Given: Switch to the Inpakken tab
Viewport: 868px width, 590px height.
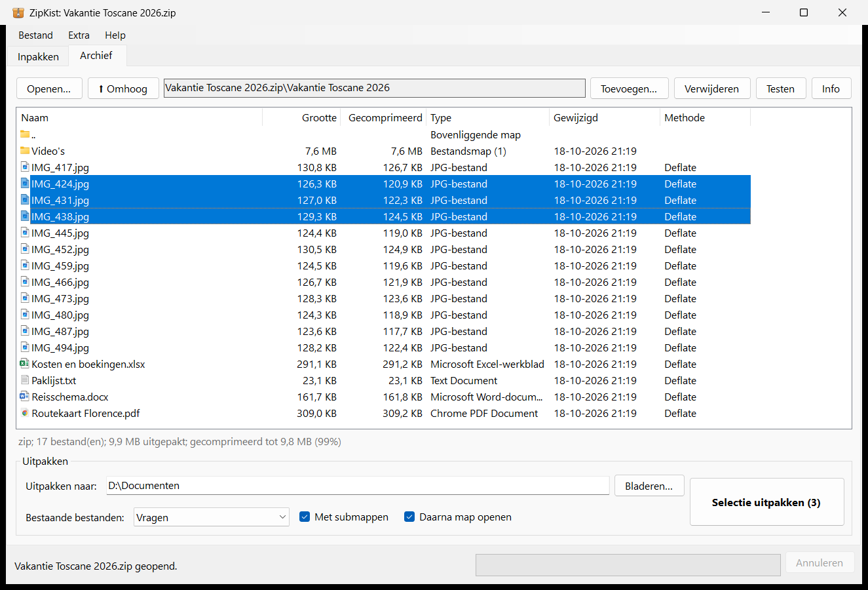Looking at the screenshot, I should 38,56.
